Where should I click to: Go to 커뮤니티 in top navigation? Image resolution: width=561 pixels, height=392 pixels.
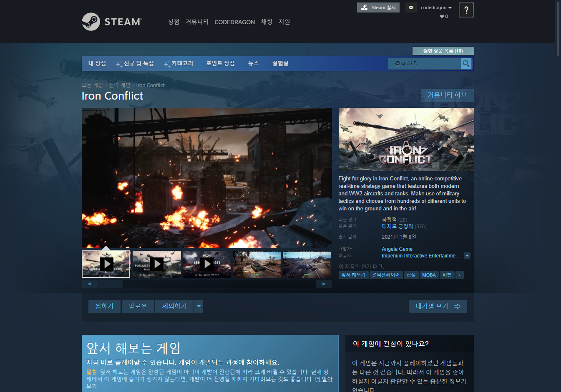pos(197,22)
